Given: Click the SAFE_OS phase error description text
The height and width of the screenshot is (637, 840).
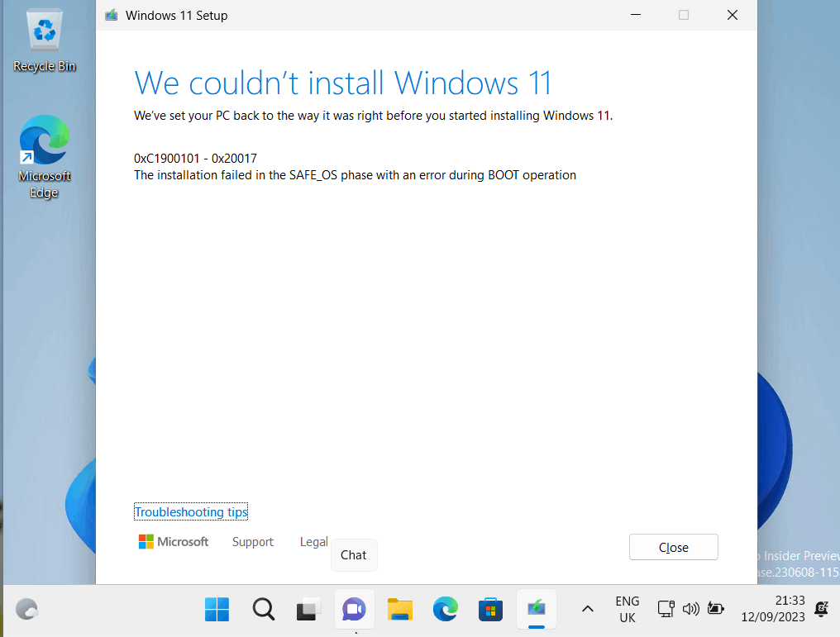Looking at the screenshot, I should 356,175.
